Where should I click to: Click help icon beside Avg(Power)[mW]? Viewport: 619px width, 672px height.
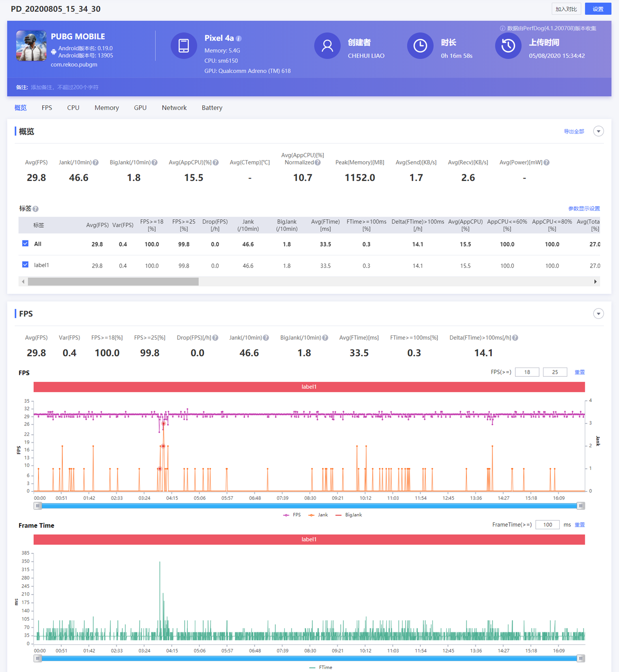coord(546,163)
